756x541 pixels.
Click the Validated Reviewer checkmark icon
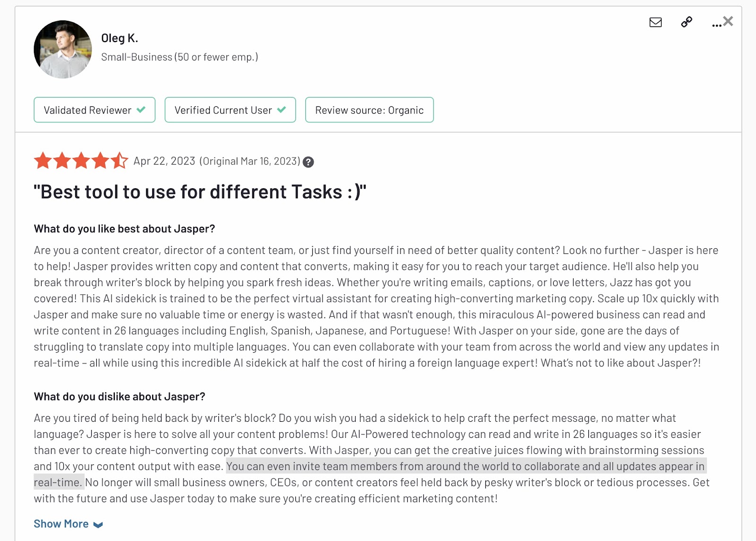pos(141,110)
